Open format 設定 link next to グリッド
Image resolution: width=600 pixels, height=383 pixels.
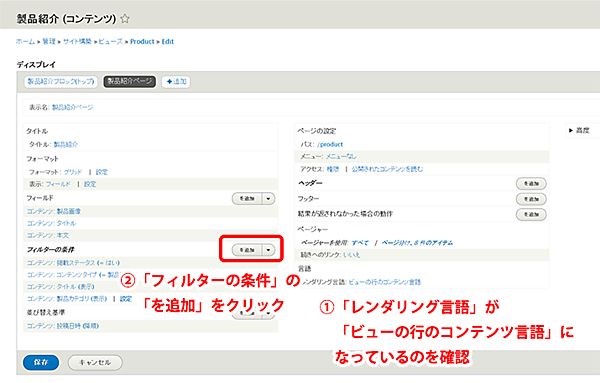click(101, 172)
